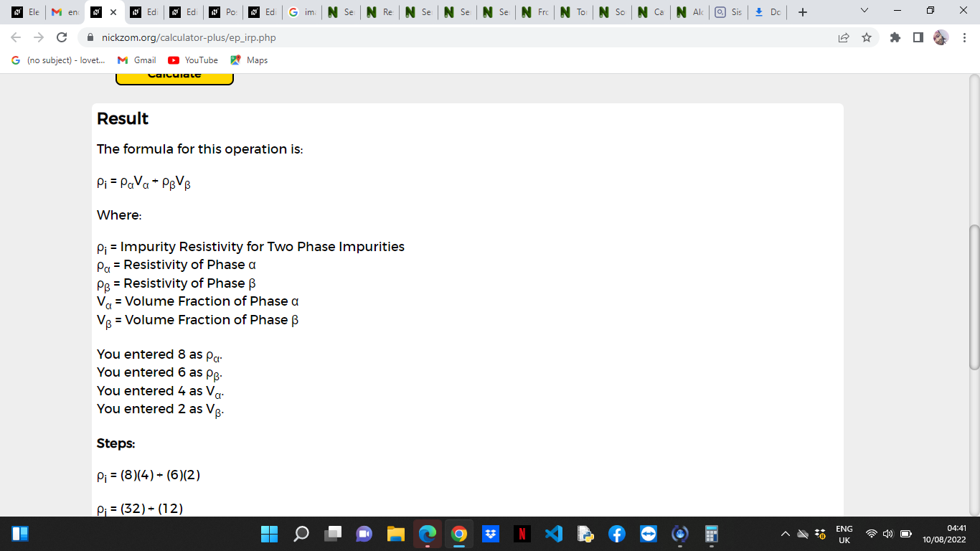Click the Calculate button
Viewport: 980px width, 551px height.
pos(174,78)
